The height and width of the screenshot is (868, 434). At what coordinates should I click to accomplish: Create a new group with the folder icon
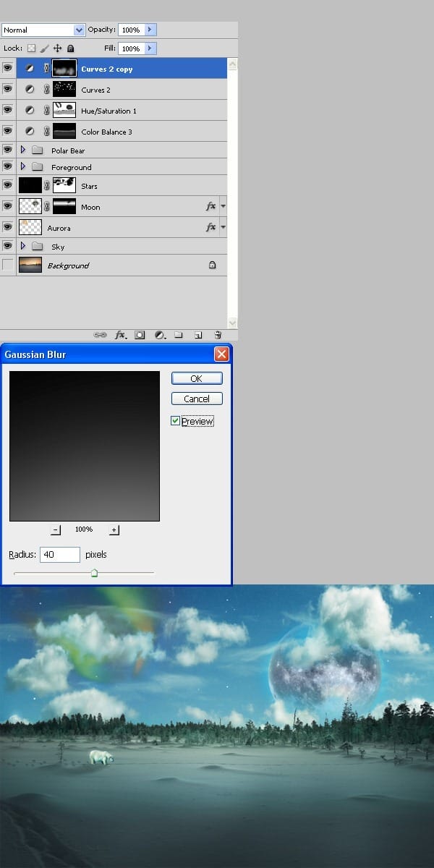(179, 335)
